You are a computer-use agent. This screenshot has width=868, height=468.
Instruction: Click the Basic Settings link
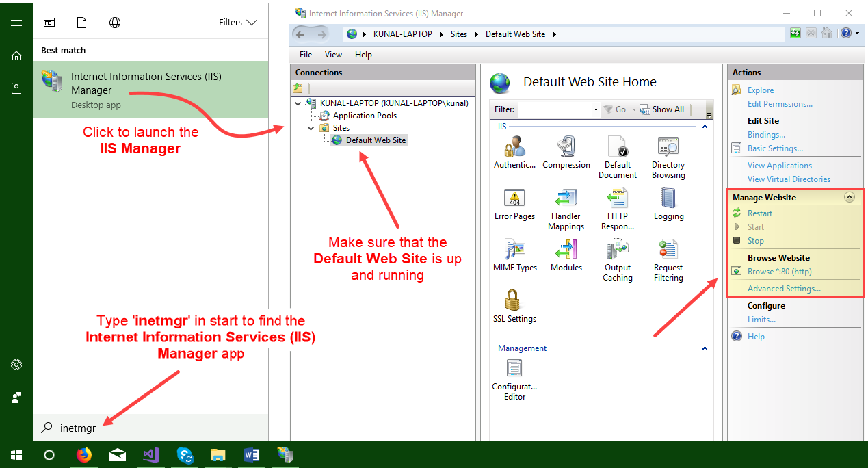coord(775,148)
